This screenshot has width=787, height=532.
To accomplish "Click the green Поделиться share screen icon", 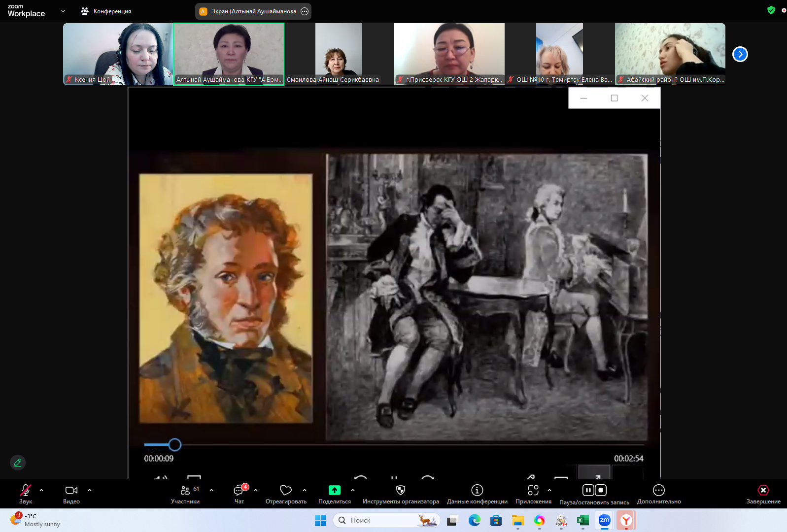I will (335, 490).
